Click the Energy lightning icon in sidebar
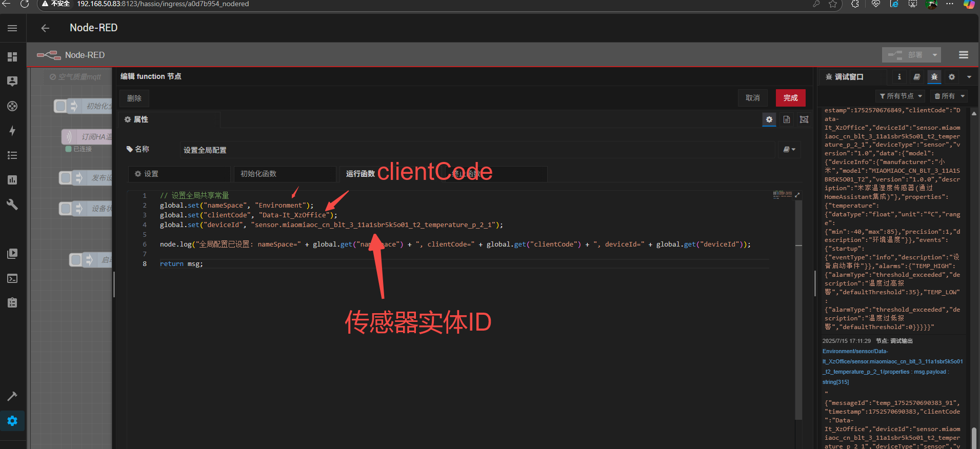Viewport: 980px width, 449px height. [12, 131]
